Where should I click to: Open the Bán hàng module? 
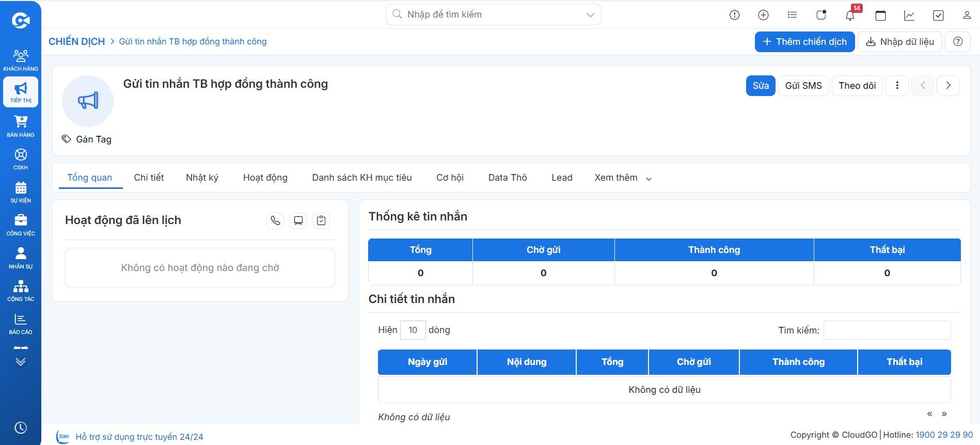point(21,126)
